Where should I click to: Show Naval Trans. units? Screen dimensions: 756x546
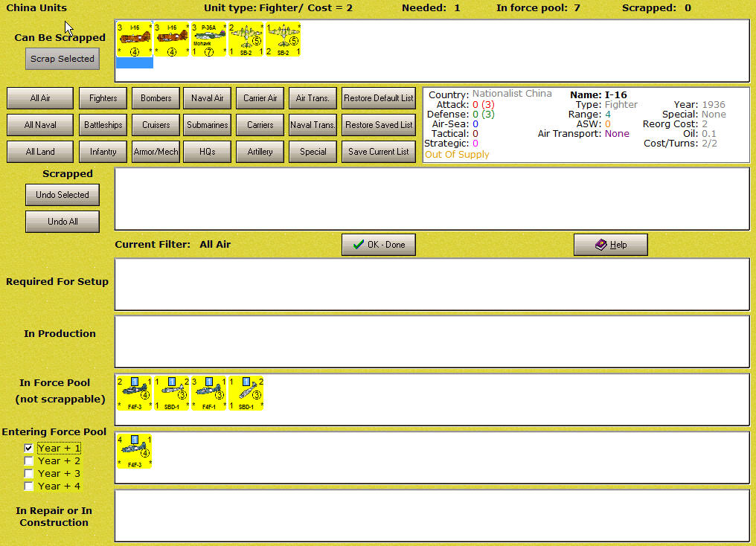(313, 125)
